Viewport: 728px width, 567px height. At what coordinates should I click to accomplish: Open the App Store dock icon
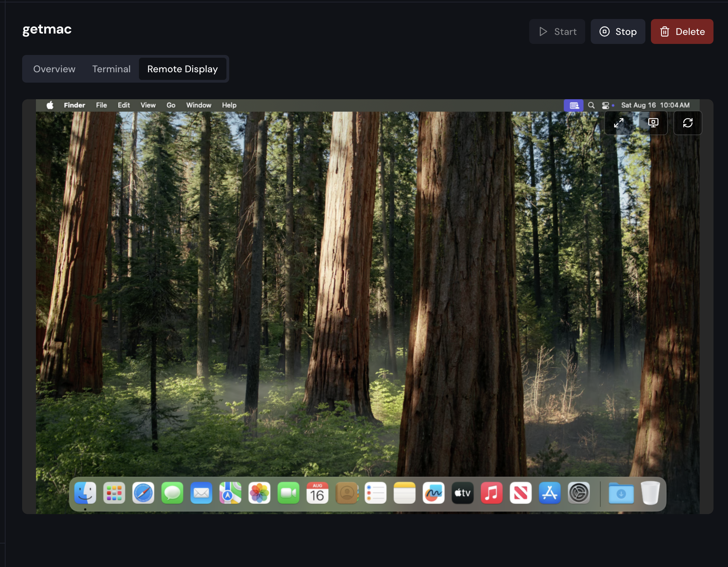tap(549, 493)
